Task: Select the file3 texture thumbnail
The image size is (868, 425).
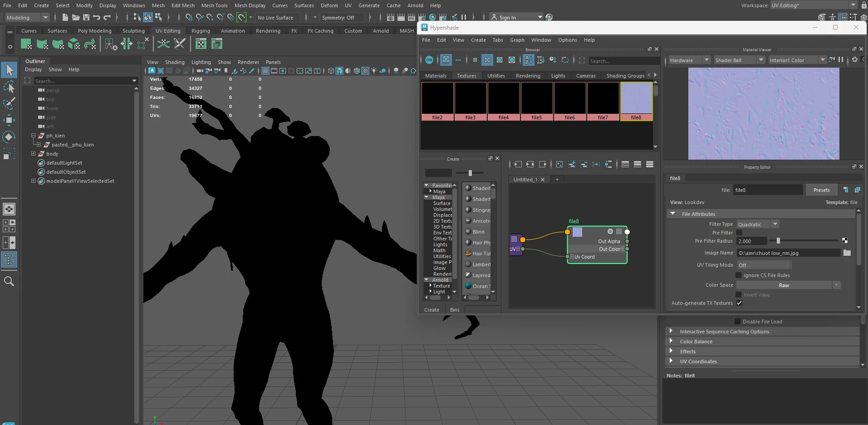Action: pos(471,101)
